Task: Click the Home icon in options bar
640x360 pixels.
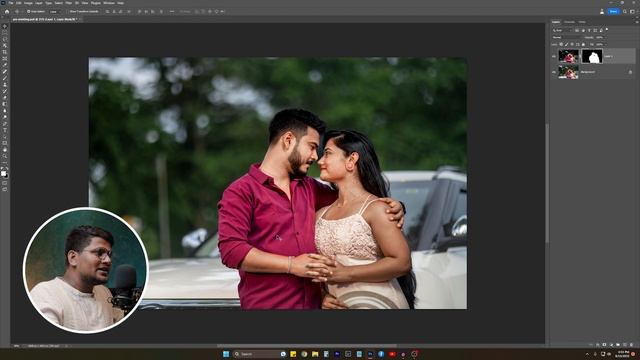Action: click(x=7, y=11)
